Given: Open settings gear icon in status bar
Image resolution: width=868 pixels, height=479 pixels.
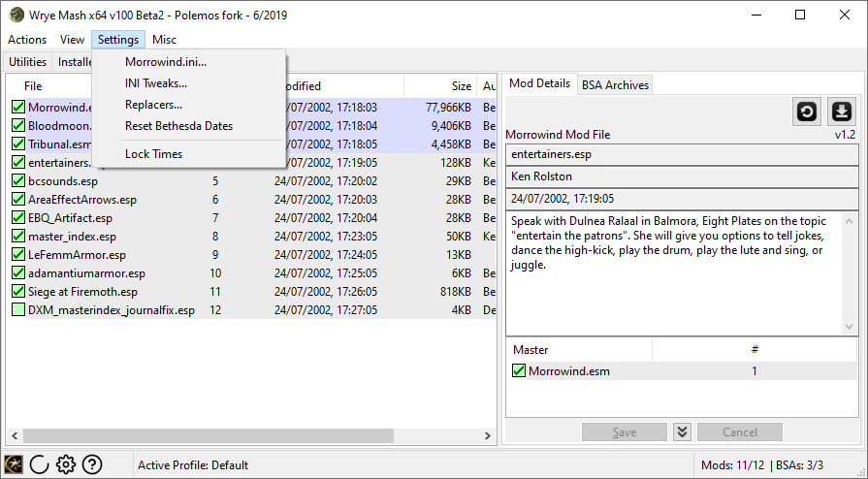Looking at the screenshot, I should pos(65,464).
